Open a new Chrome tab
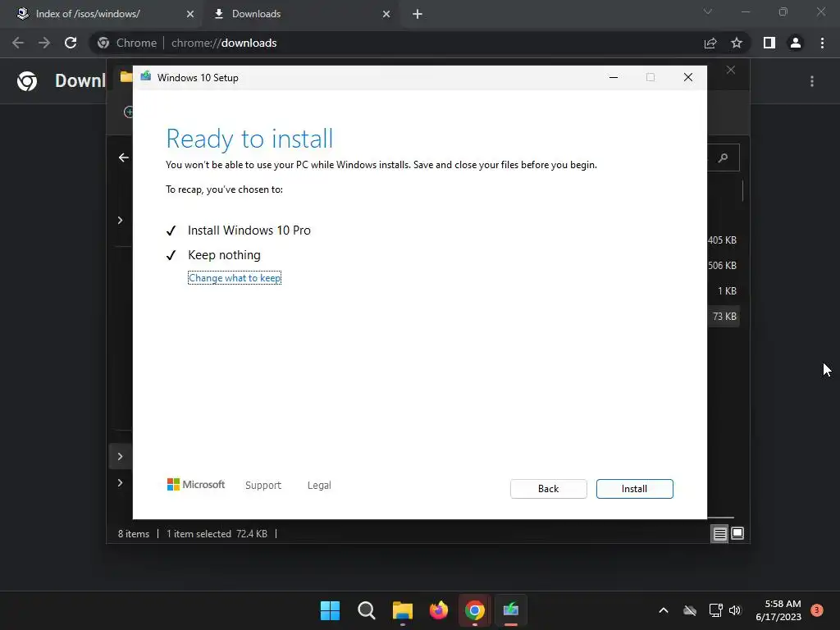The width and height of the screenshot is (840, 630). coord(418,14)
